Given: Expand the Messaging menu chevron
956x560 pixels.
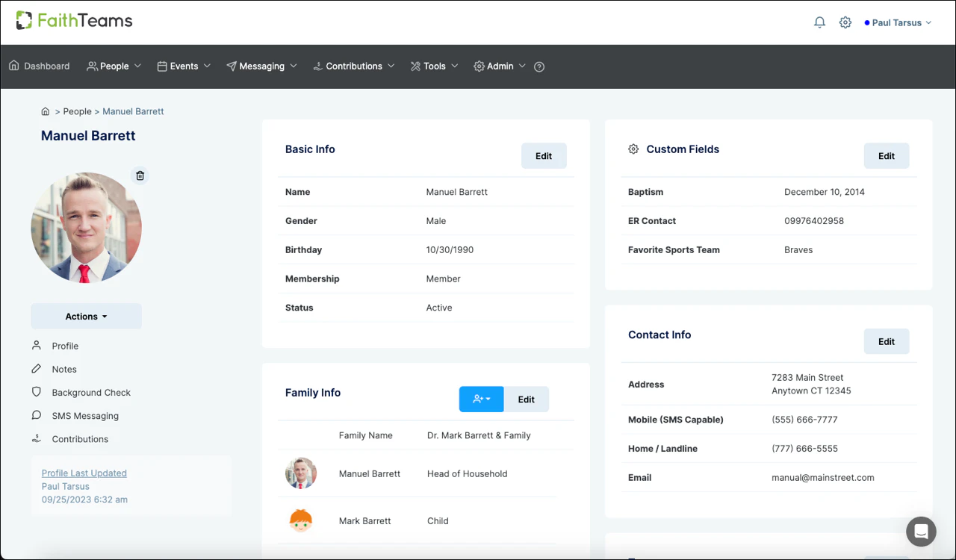Looking at the screenshot, I should [294, 66].
